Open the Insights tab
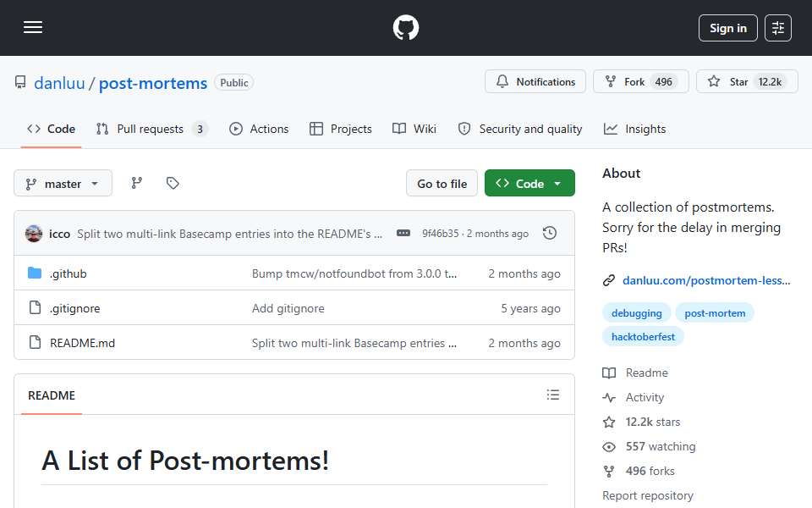 [634, 129]
